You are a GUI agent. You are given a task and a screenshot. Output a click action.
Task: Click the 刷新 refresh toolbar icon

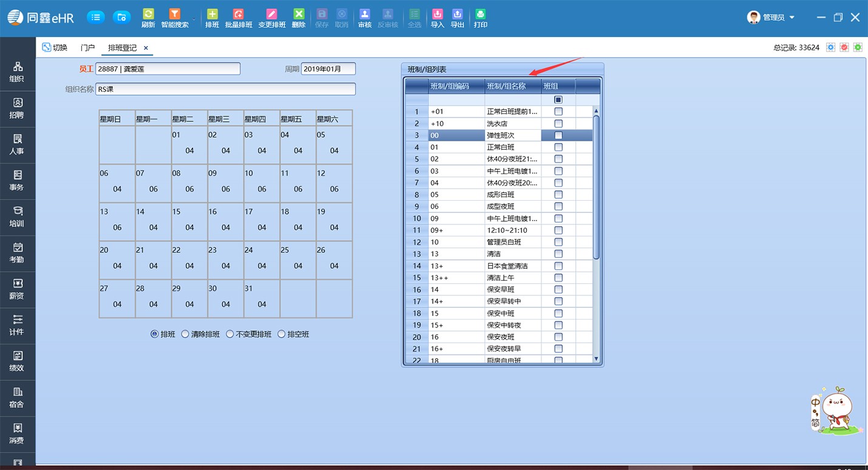pyautogui.click(x=148, y=18)
